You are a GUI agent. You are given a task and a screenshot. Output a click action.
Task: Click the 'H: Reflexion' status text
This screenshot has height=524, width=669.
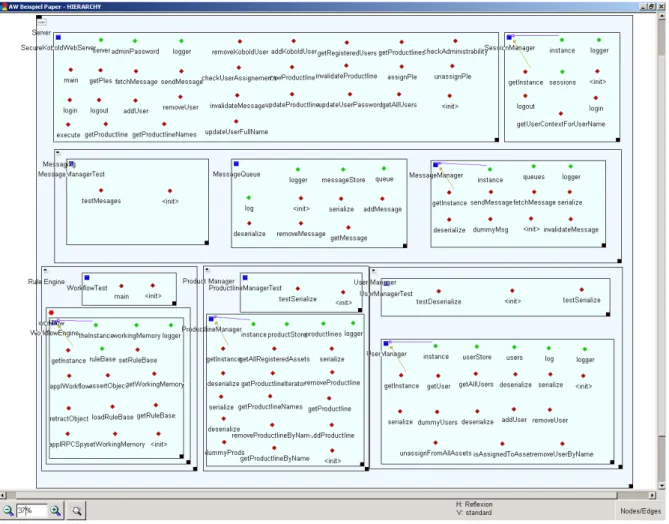pos(474,504)
